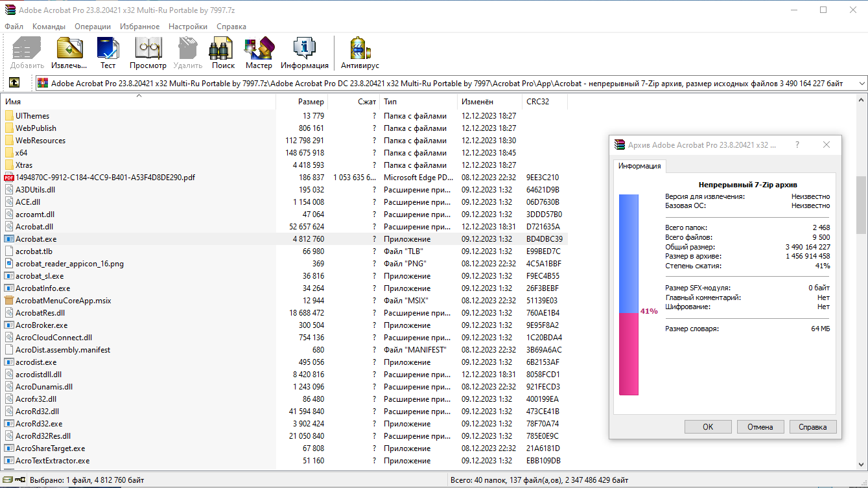This screenshot has height=488, width=868.
Task: Click the up-one-level folder arrow icon
Action: click(14, 83)
